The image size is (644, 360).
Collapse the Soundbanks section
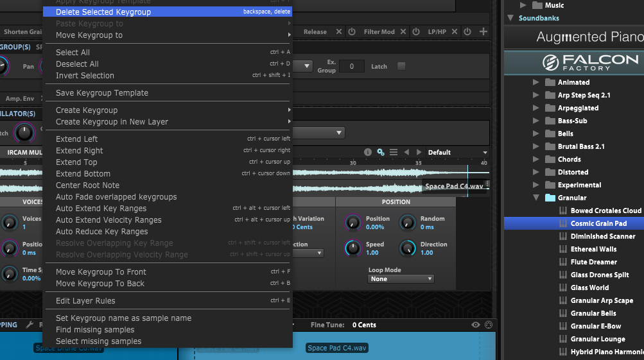(510, 18)
